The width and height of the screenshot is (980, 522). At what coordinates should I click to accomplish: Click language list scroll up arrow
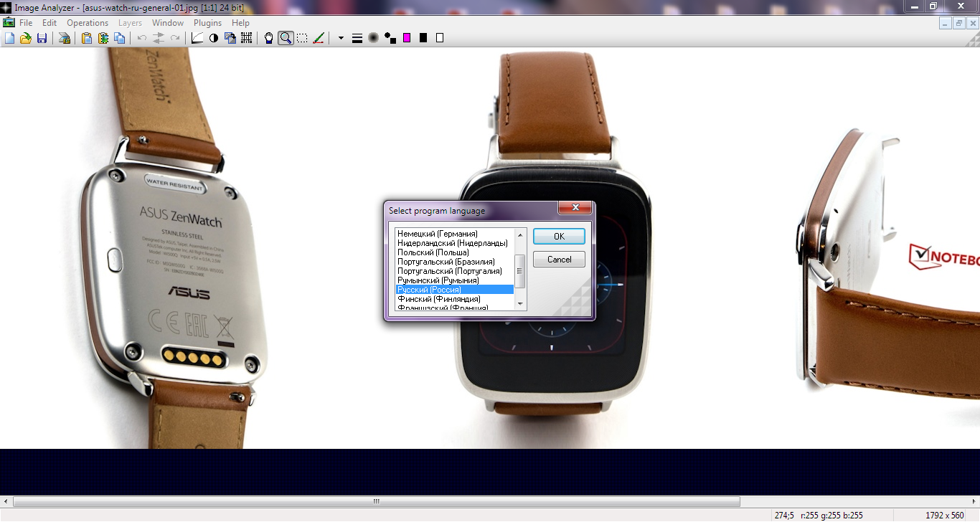tap(521, 235)
